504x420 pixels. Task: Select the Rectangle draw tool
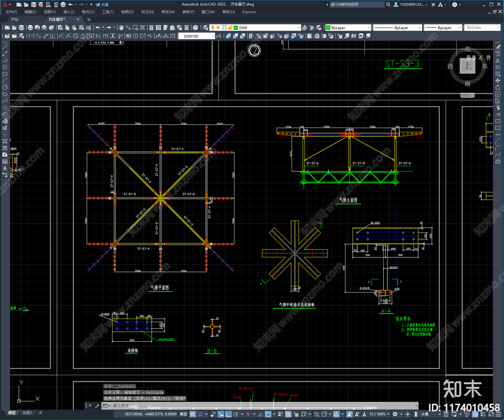5,74
